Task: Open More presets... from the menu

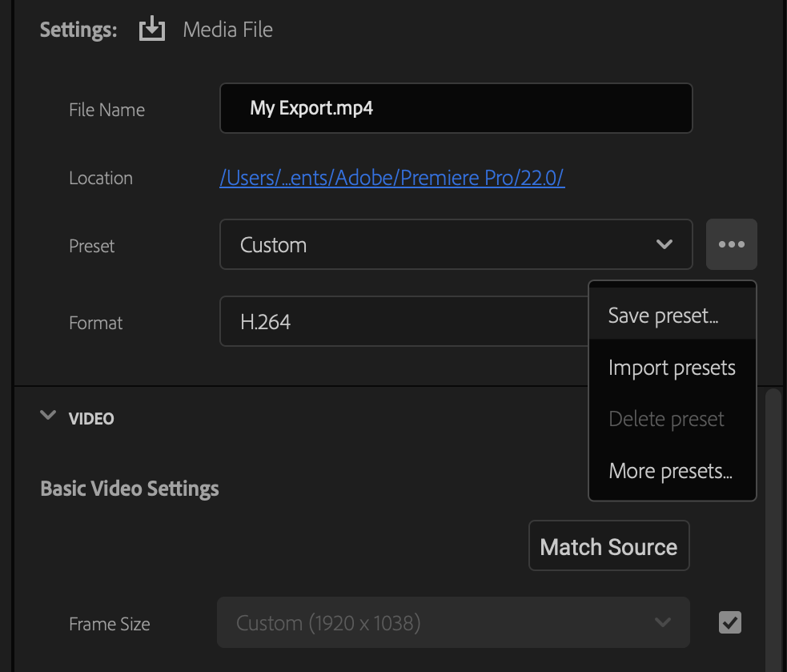Action: click(x=670, y=471)
